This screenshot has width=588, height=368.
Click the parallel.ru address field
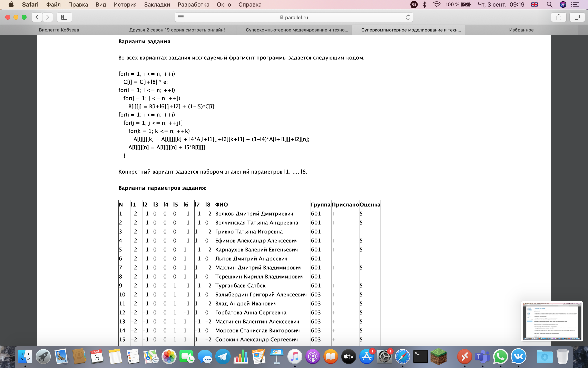(294, 17)
